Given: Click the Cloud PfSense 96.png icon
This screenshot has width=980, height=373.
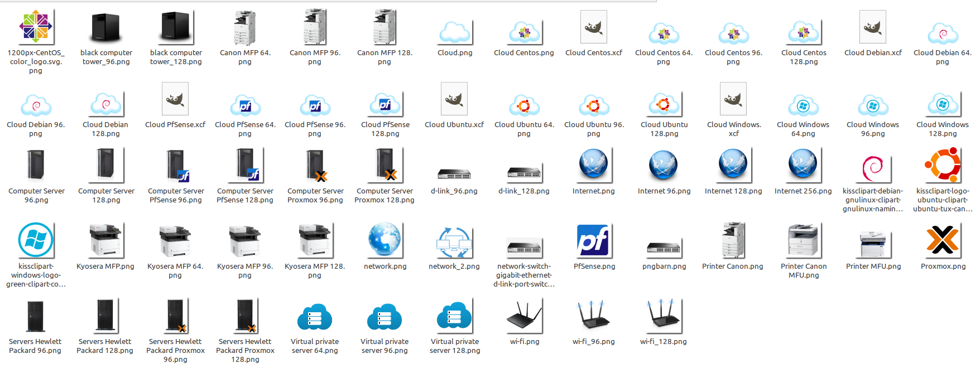Looking at the screenshot, I should [x=315, y=105].
